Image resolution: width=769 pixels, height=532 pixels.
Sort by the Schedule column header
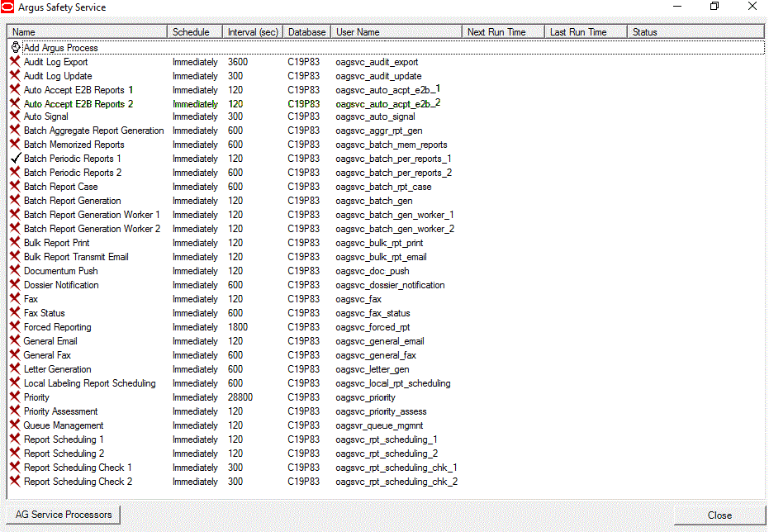coord(195,32)
